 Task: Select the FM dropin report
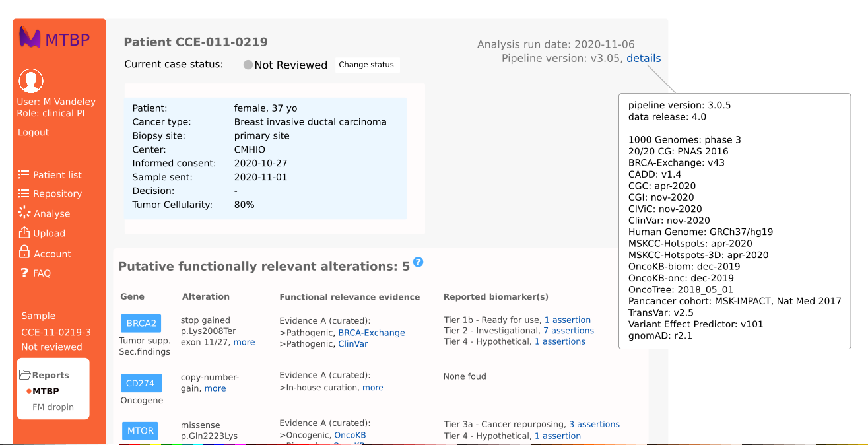53,407
